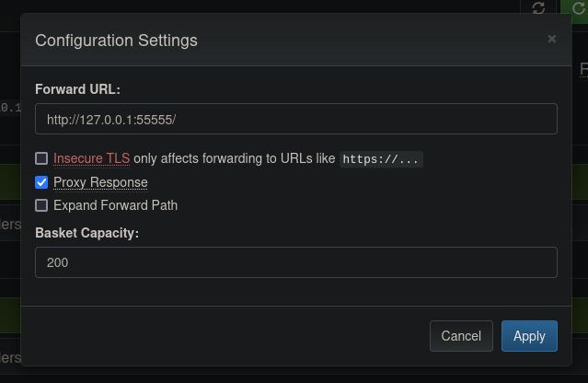This screenshot has width=588, height=383.
Task: Click the refresh sync icon behind dialog
Action: click(x=538, y=7)
